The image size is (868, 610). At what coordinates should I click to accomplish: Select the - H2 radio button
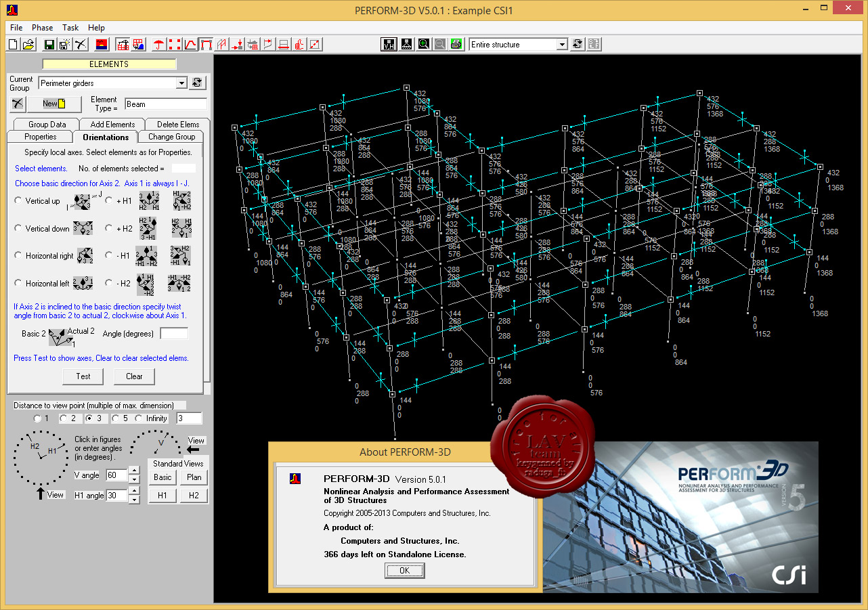(x=109, y=284)
